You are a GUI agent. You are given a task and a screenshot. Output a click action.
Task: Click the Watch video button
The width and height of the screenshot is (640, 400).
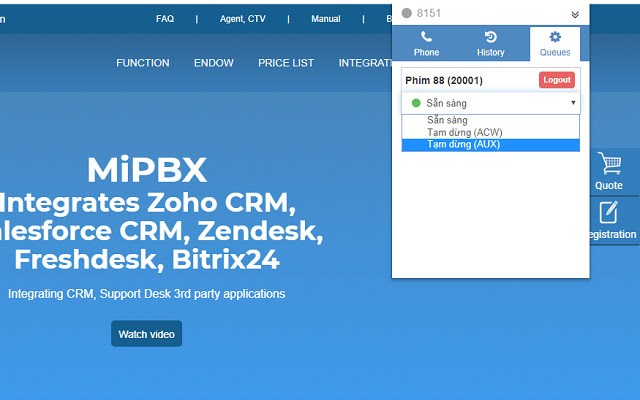pyautogui.click(x=147, y=334)
